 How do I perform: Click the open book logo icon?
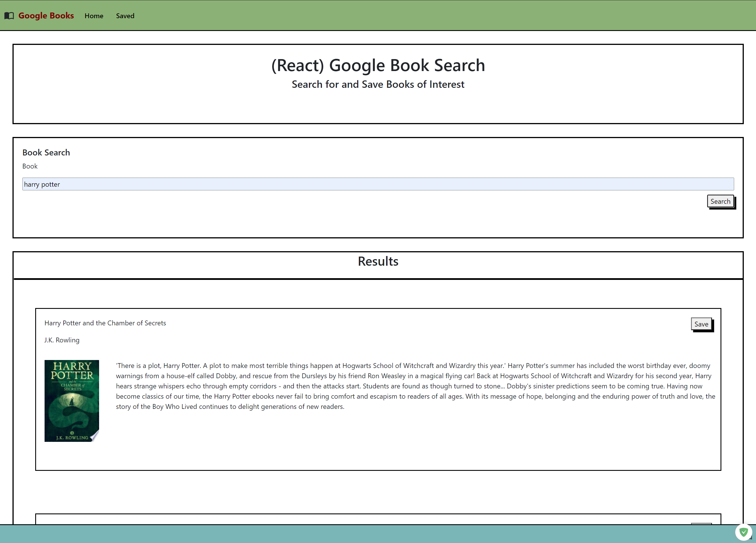(9, 16)
